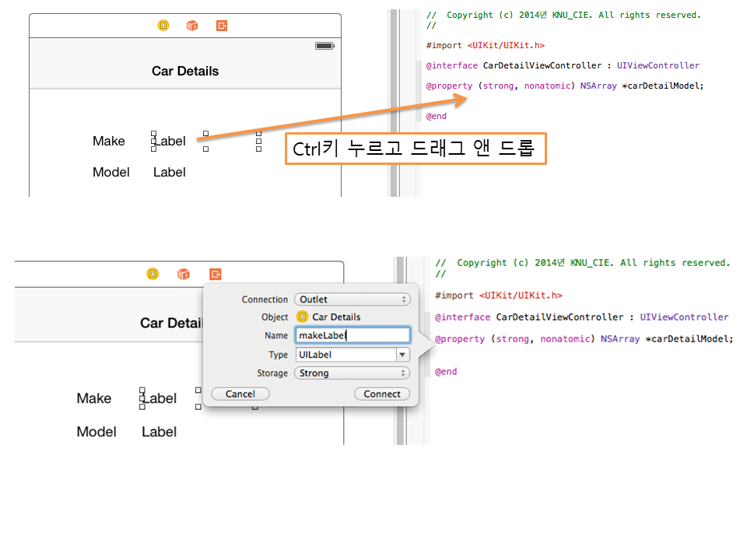Open the Storage dropdown set to Strong

[352, 373]
